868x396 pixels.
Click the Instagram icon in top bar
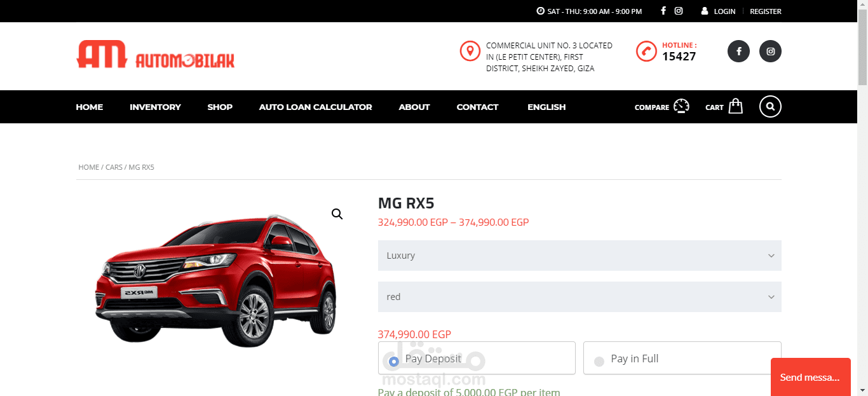tap(679, 11)
